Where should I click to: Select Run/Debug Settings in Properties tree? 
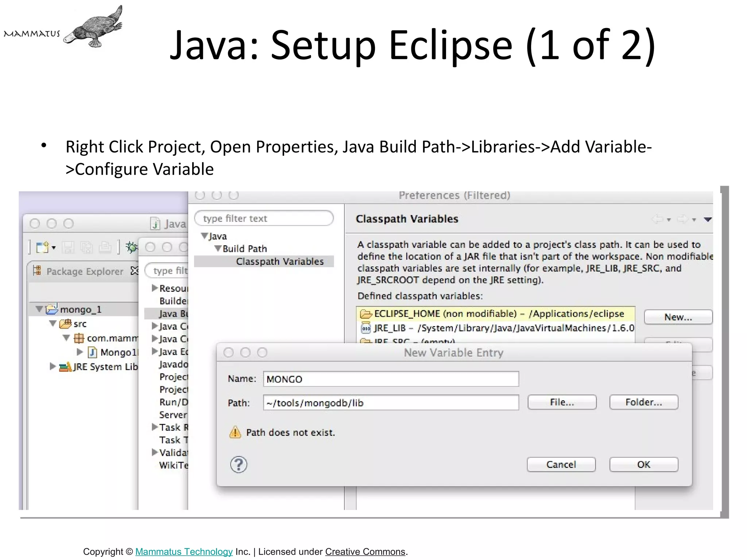[173, 402]
